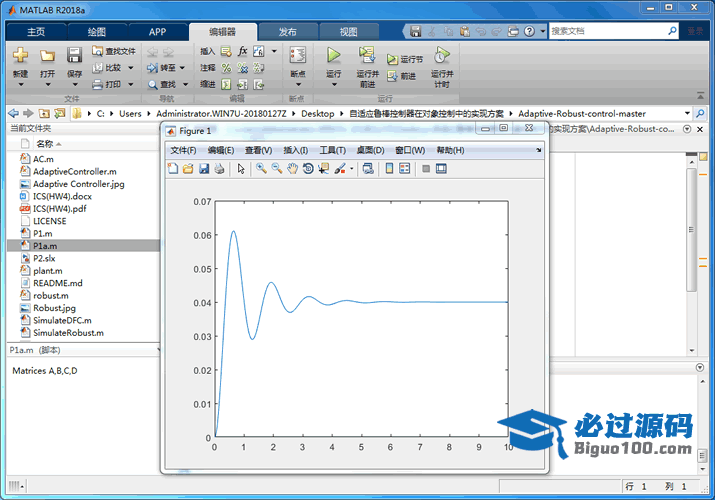Viewport: 715px width, 500px height.
Task: Select P2.slx in file list
Action: tap(44, 258)
